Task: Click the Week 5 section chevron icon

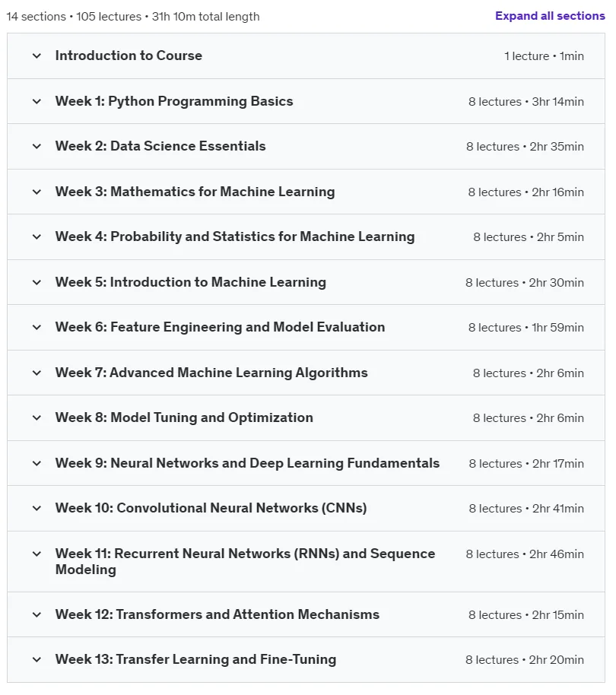Action: 37,282
